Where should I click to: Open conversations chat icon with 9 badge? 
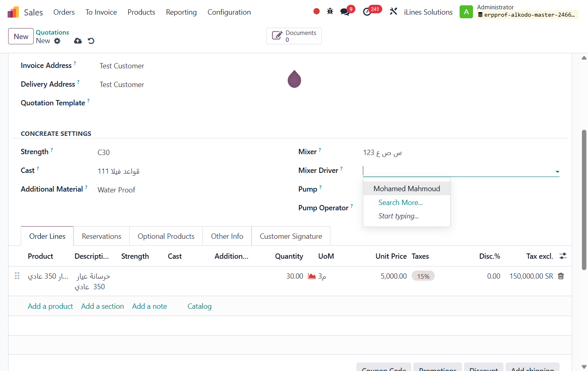click(345, 12)
